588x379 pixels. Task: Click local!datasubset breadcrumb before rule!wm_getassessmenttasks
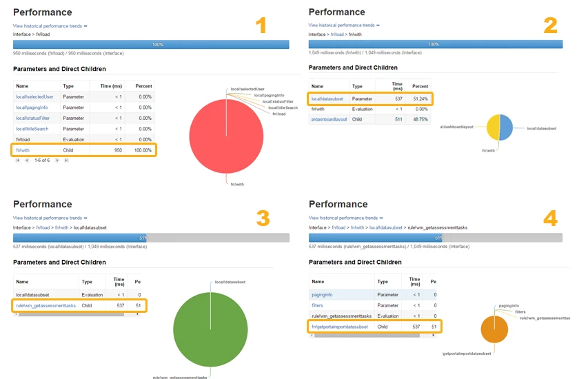pos(385,227)
